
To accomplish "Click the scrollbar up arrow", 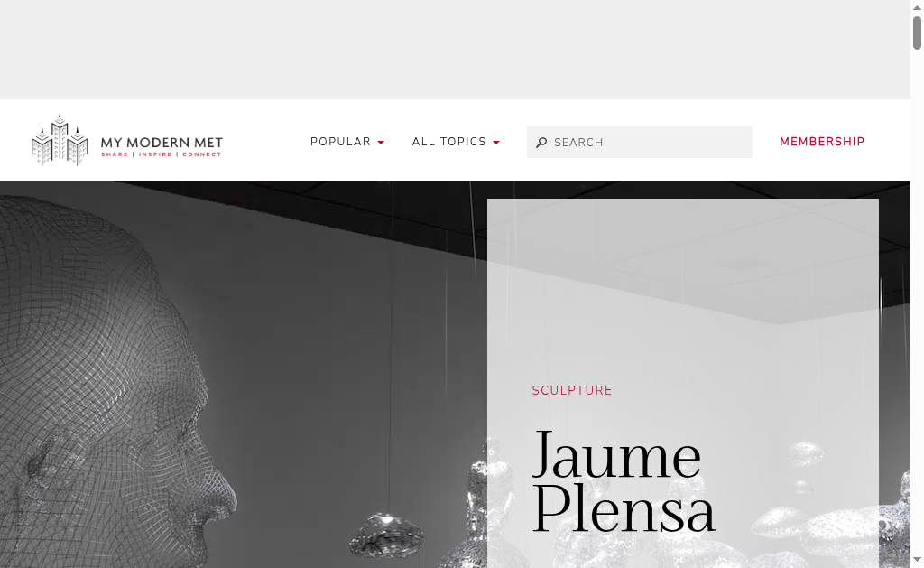I will point(917,7).
